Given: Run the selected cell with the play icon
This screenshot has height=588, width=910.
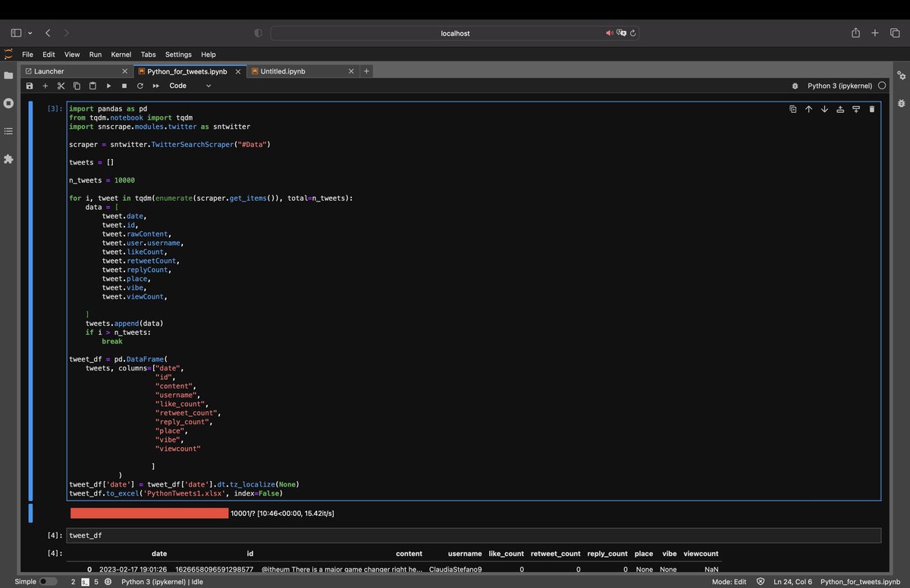Looking at the screenshot, I should (108, 86).
